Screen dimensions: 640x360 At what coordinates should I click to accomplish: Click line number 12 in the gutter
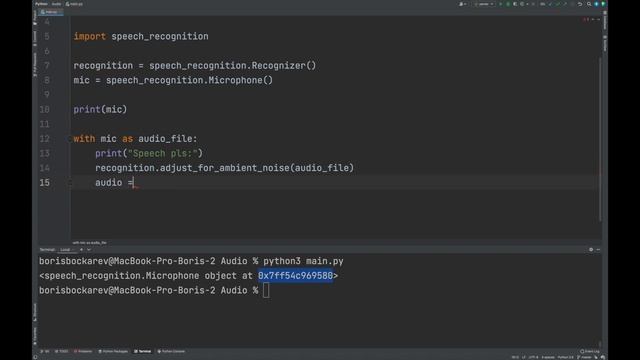[x=45, y=139]
